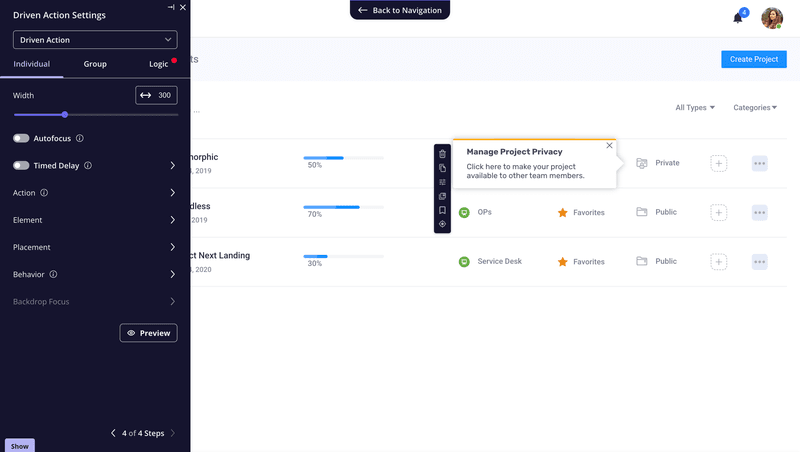
Task: Click the Autofocus info icon
Action: (80, 139)
